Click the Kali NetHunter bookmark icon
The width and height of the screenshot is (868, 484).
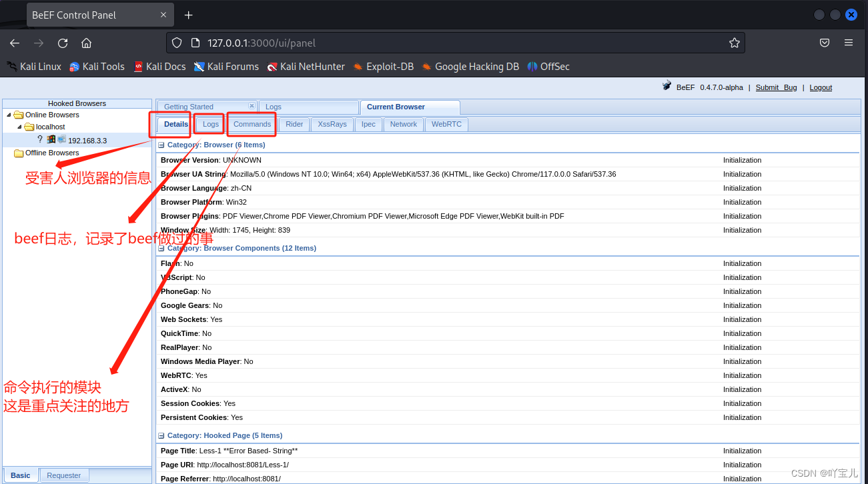(x=271, y=66)
